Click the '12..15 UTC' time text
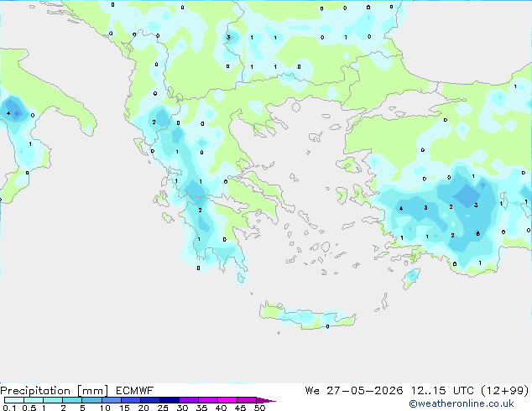The height and width of the screenshot is (411, 532). tap(442, 391)
